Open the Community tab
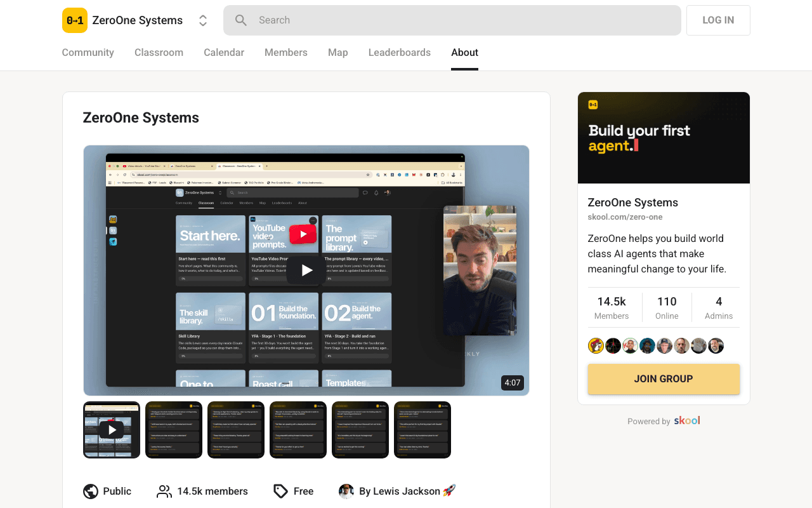The height and width of the screenshot is (508, 812). click(88, 53)
